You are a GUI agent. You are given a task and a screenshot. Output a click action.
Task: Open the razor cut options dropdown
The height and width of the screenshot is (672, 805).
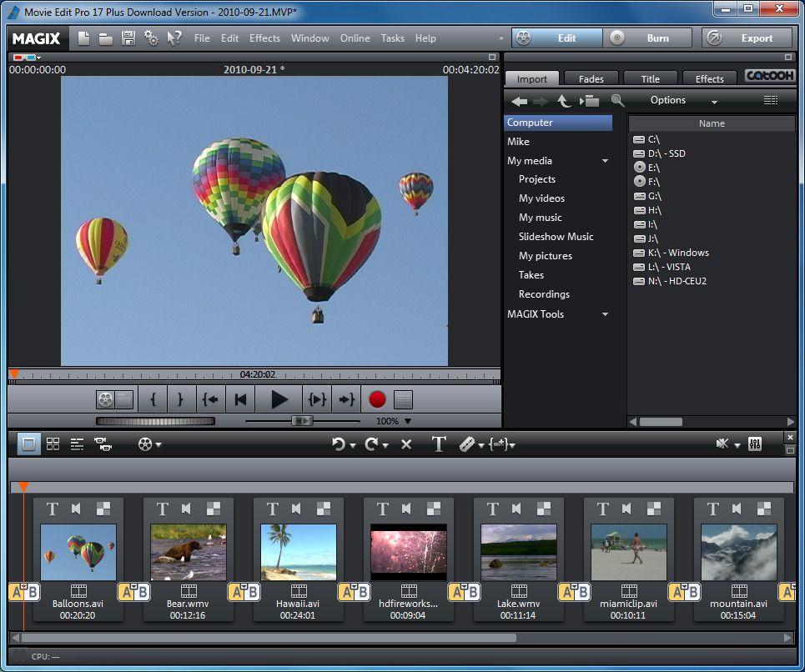point(481,446)
